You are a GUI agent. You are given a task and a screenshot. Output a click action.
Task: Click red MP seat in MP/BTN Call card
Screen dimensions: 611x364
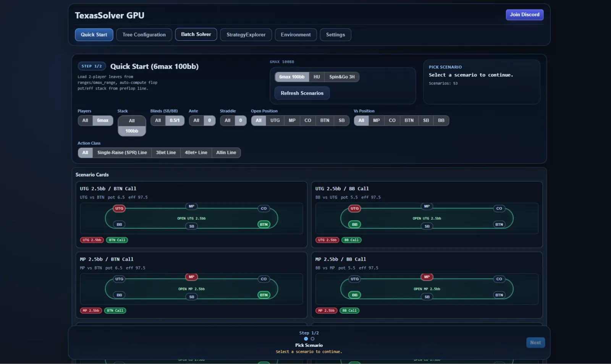[191, 277]
